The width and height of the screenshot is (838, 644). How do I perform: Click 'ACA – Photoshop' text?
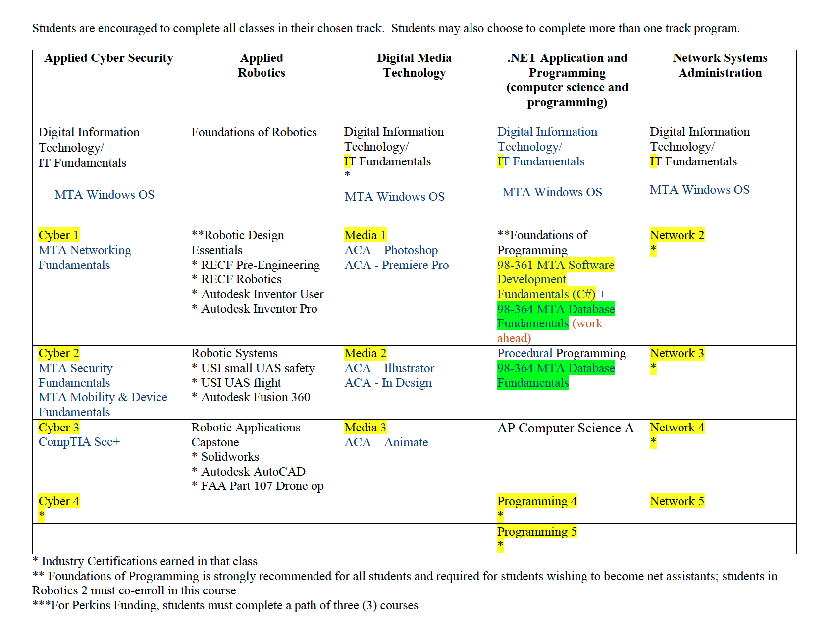tap(391, 250)
